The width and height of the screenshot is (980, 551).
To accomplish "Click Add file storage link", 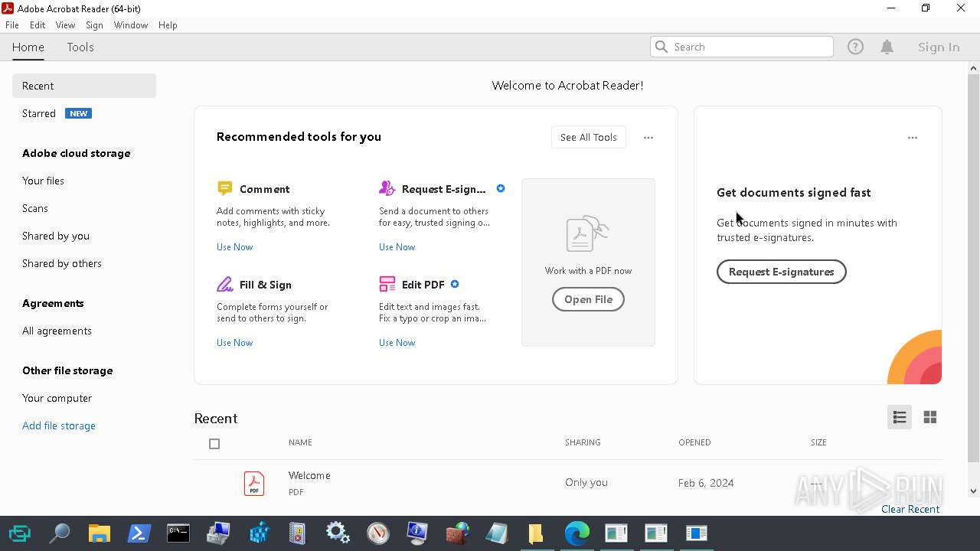I will (x=59, y=425).
